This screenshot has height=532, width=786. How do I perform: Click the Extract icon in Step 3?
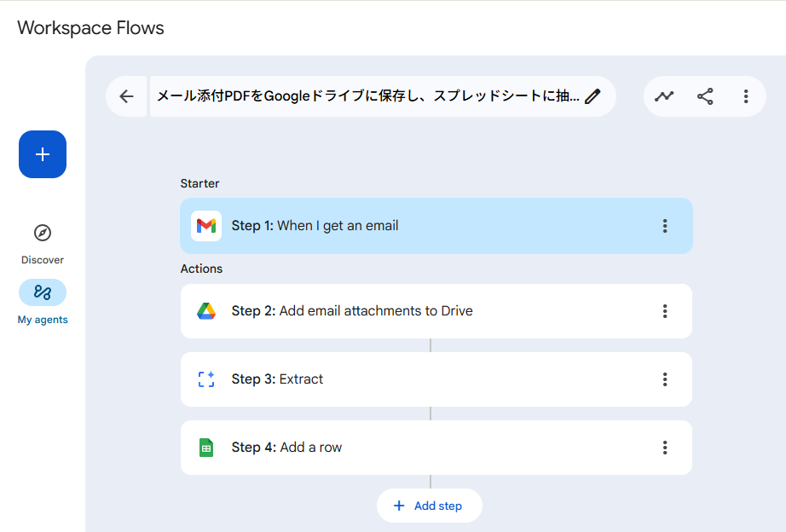(x=206, y=379)
